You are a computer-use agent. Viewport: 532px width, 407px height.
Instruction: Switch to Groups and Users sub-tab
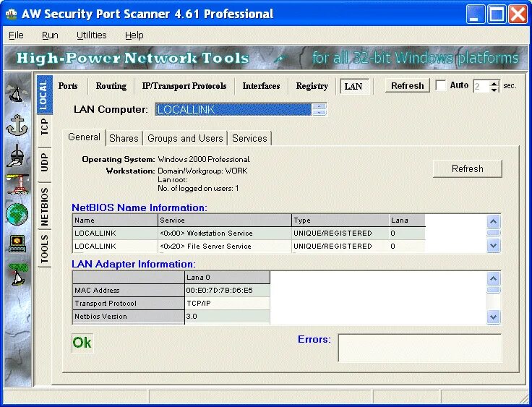[x=185, y=139]
